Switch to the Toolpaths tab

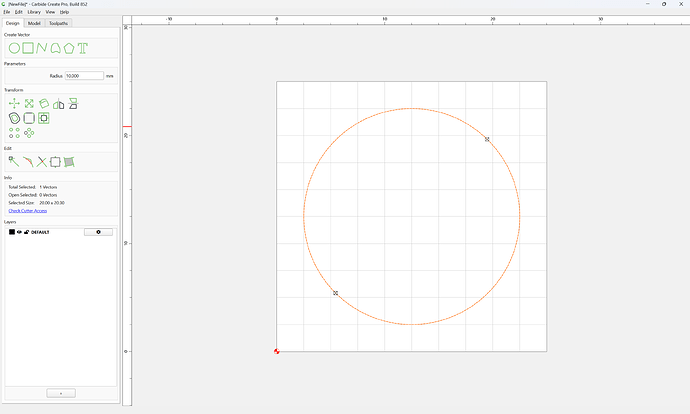pos(58,23)
